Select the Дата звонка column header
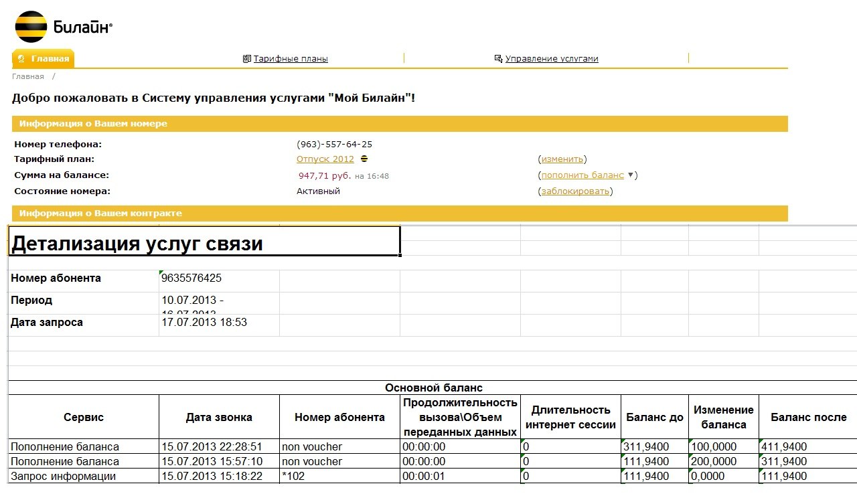Screen dimensions: 857x504 tap(219, 417)
